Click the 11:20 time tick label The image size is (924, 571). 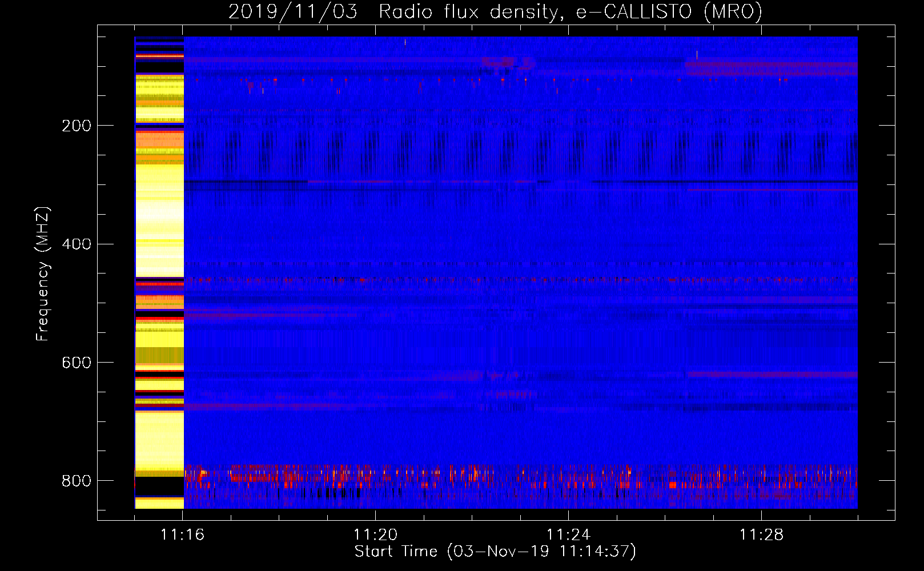[375, 534]
